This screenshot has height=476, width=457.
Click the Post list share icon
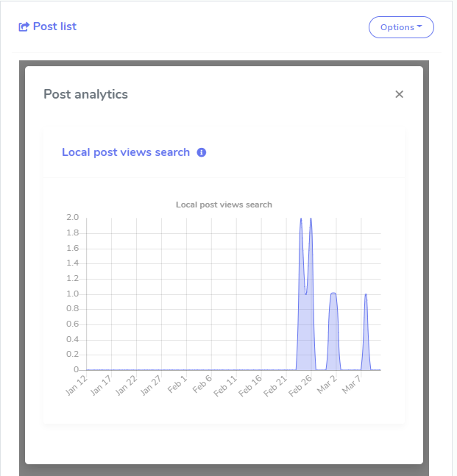tap(24, 27)
